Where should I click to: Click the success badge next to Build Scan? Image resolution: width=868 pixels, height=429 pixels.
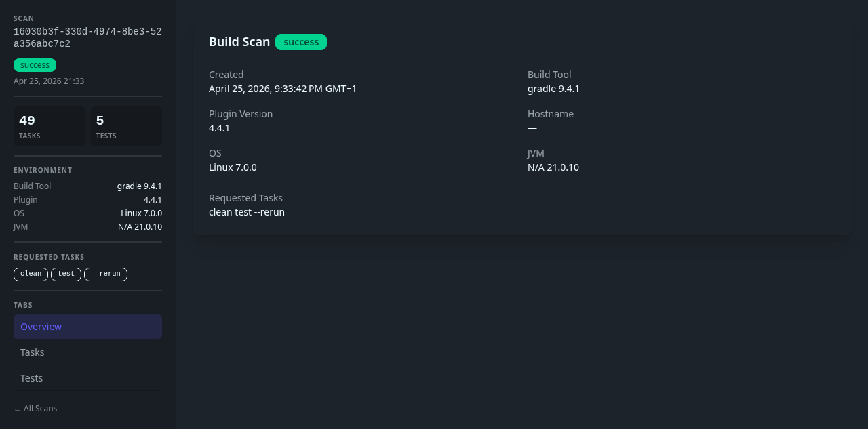click(x=300, y=41)
